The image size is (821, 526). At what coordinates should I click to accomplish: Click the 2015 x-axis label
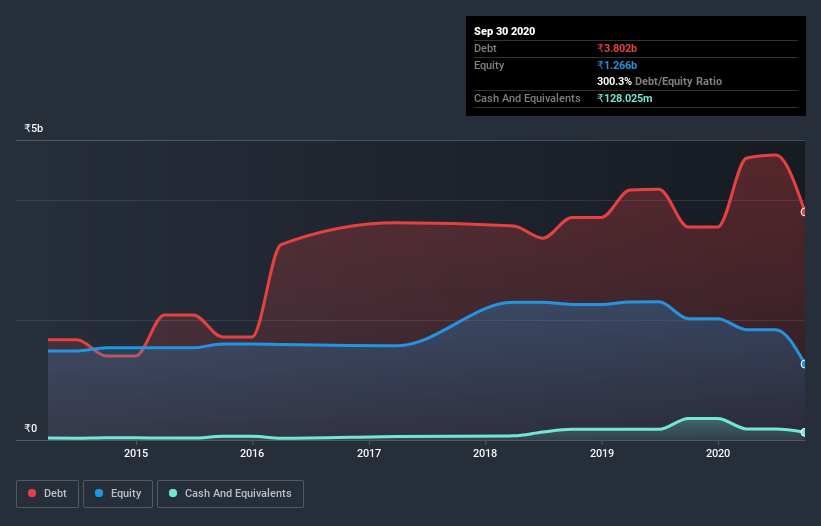(136, 453)
